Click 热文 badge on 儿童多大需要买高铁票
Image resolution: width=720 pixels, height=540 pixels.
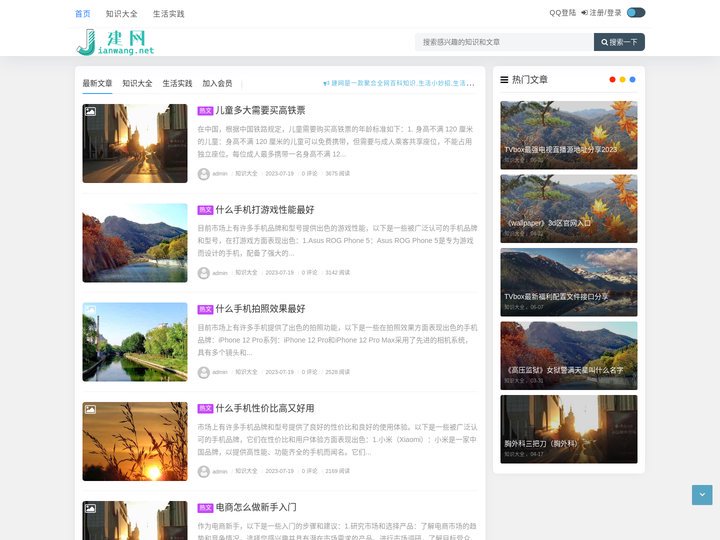coord(205,111)
